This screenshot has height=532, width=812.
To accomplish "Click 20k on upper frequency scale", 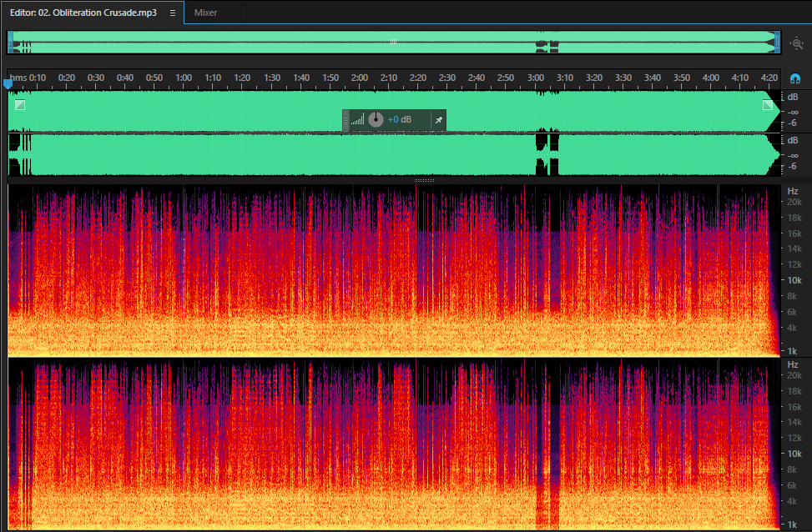I will tap(794, 203).
